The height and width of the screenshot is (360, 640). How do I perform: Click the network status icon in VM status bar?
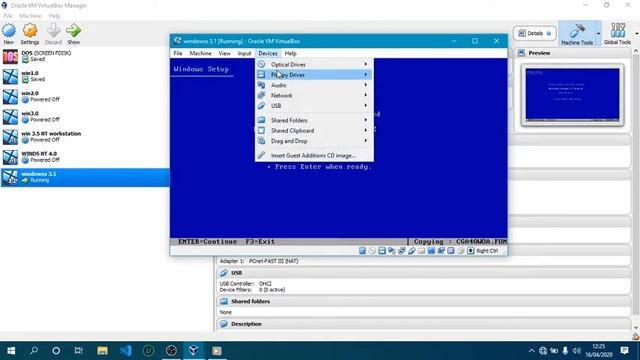pos(402,251)
